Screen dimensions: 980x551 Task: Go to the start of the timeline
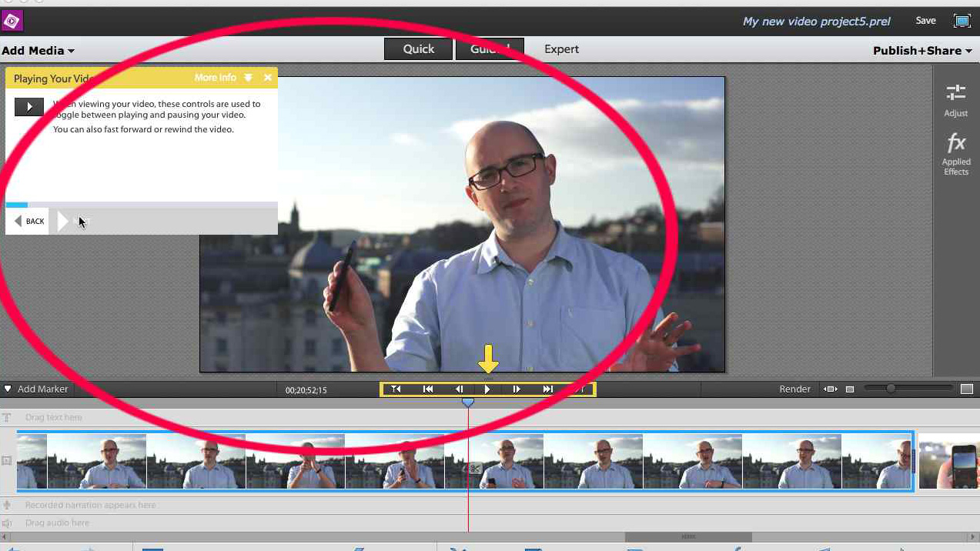pyautogui.click(x=428, y=389)
